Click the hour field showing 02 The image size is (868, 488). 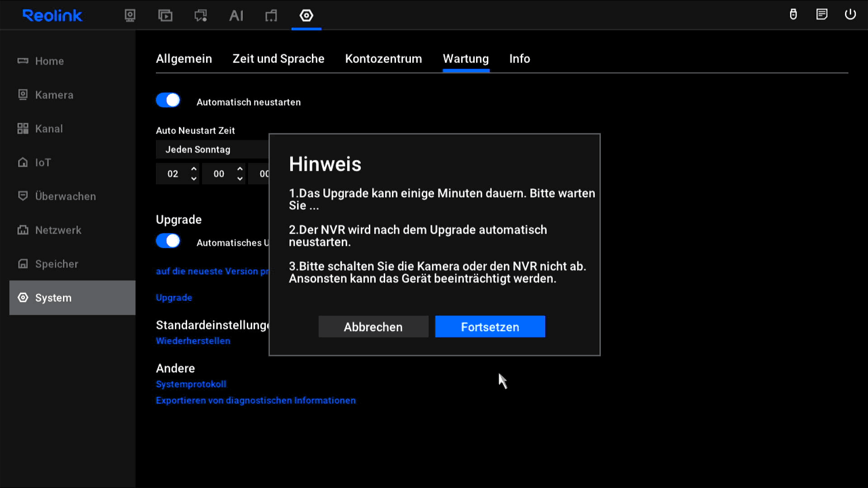click(173, 174)
